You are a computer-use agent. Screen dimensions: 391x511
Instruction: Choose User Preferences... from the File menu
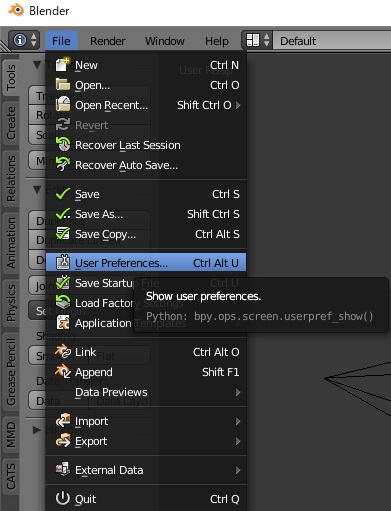coord(146,263)
